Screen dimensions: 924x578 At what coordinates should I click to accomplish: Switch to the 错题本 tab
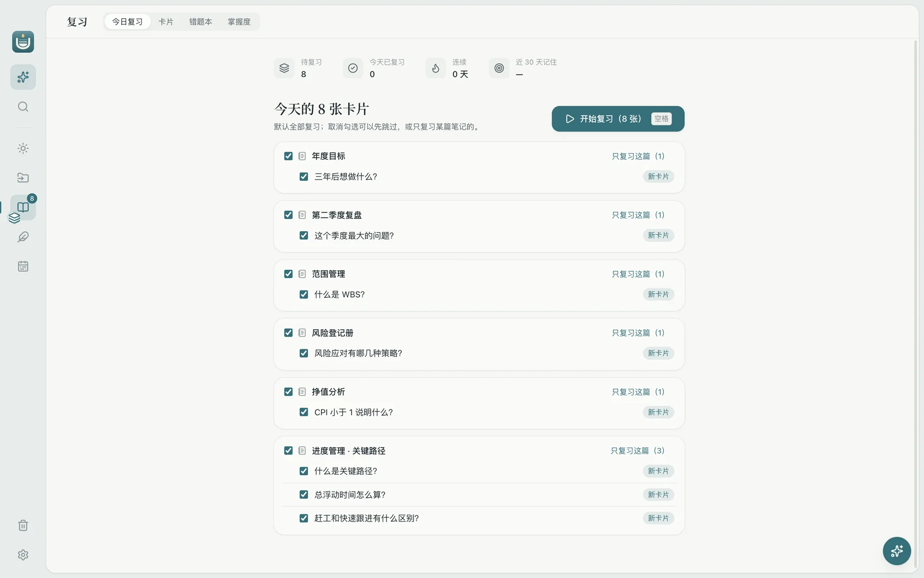pos(201,22)
